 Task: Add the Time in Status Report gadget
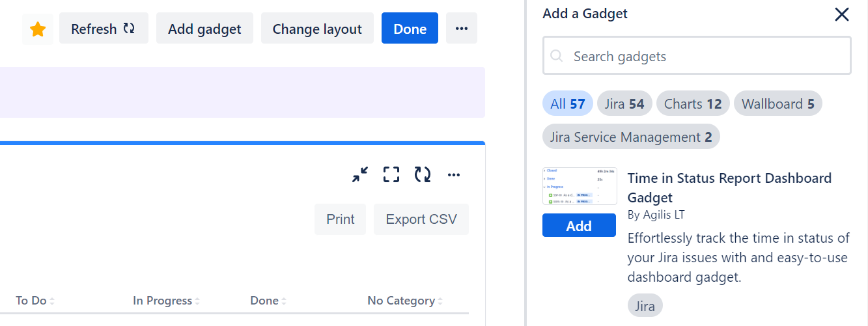(x=579, y=226)
